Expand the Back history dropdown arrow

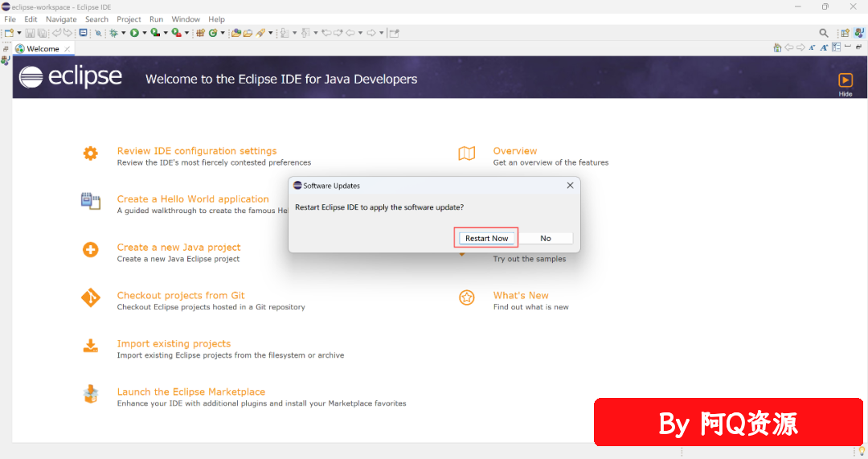(360, 33)
